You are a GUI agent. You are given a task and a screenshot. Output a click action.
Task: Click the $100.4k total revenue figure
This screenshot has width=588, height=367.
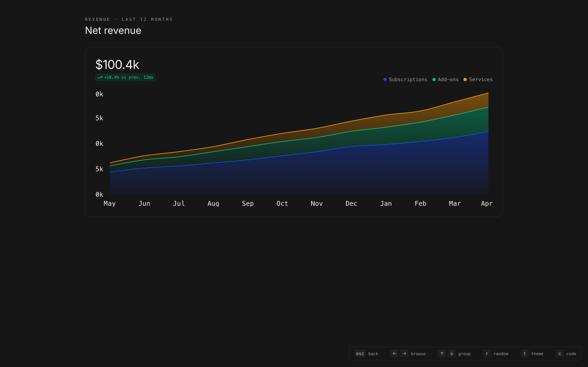click(117, 65)
